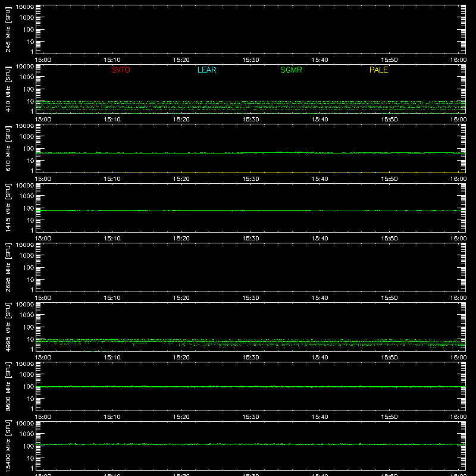The image size is (476, 476).
Task: Select the 1415 MHz [SFU] axis title
Action: pos(8,208)
